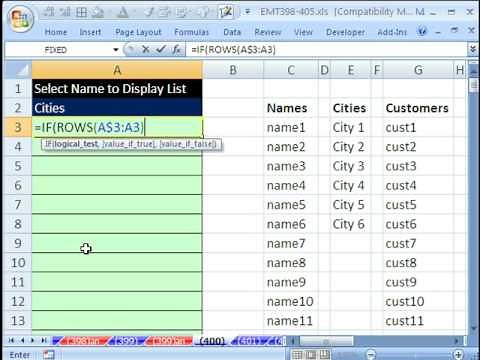Jump to first sheet with tab navigation arrow

point(11,340)
